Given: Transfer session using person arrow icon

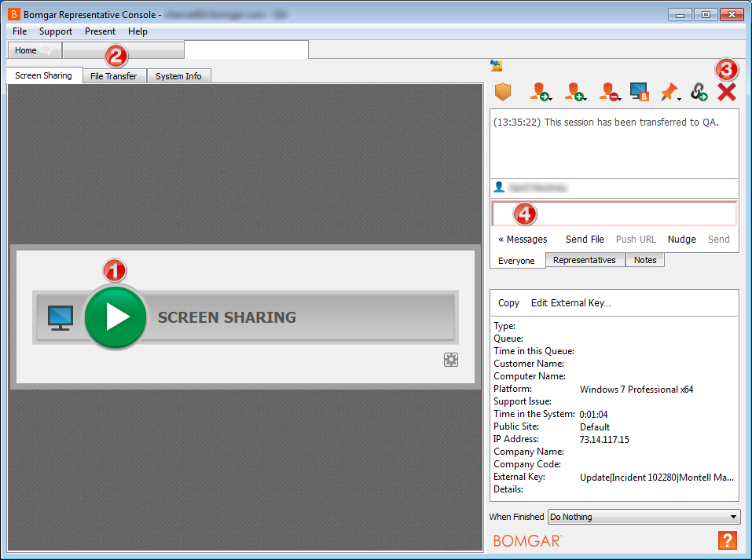Looking at the screenshot, I should tap(541, 92).
